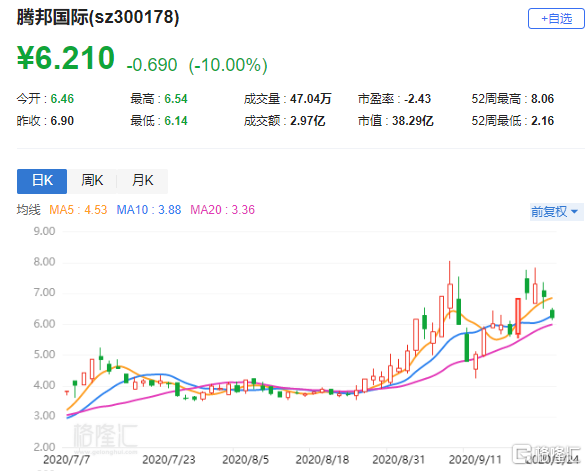Click the 昨收 value 6.90
This screenshot has height=471, width=587.
click(62, 121)
